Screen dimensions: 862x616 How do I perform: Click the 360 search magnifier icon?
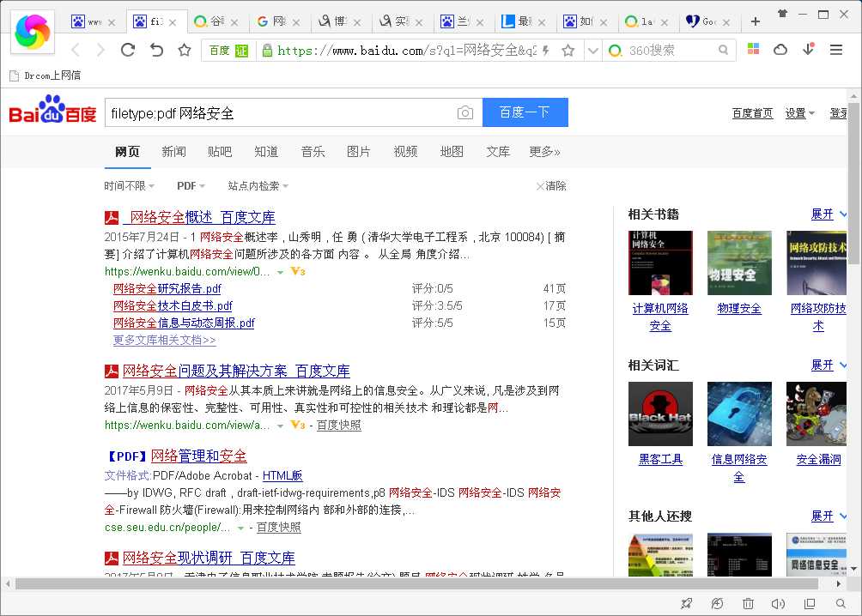[x=724, y=50]
